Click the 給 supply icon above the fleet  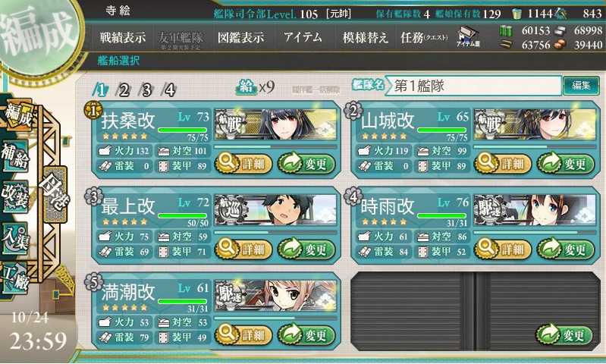point(246,87)
